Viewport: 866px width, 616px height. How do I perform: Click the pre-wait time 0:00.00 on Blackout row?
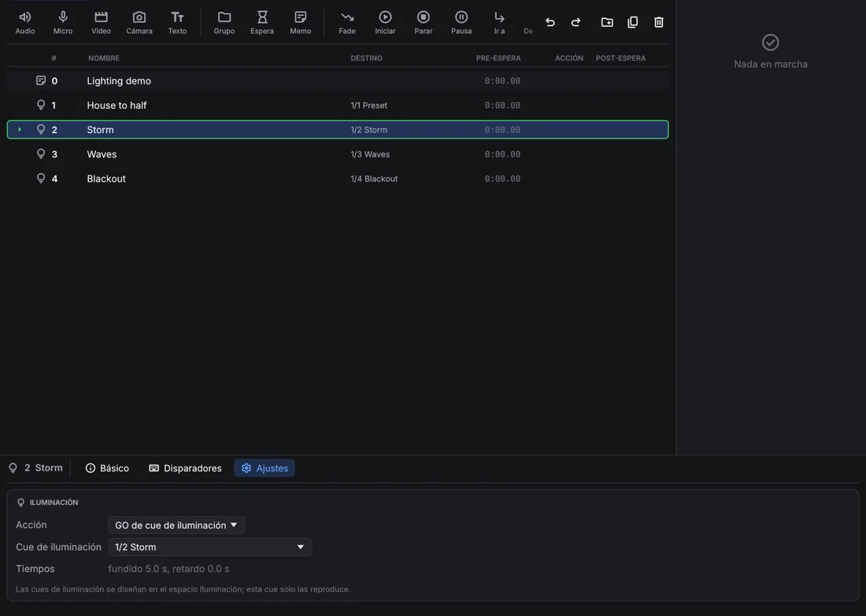point(502,179)
